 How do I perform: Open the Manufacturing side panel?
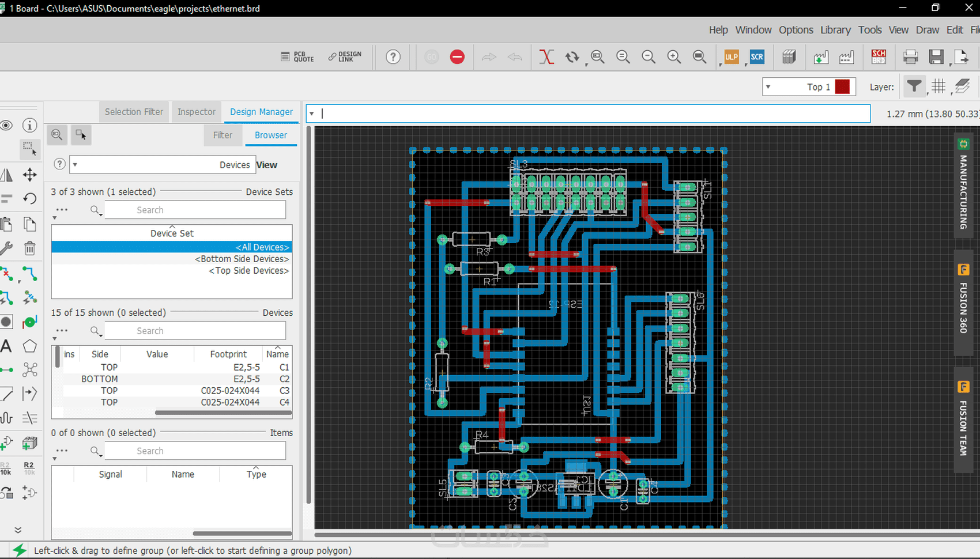pos(963,186)
